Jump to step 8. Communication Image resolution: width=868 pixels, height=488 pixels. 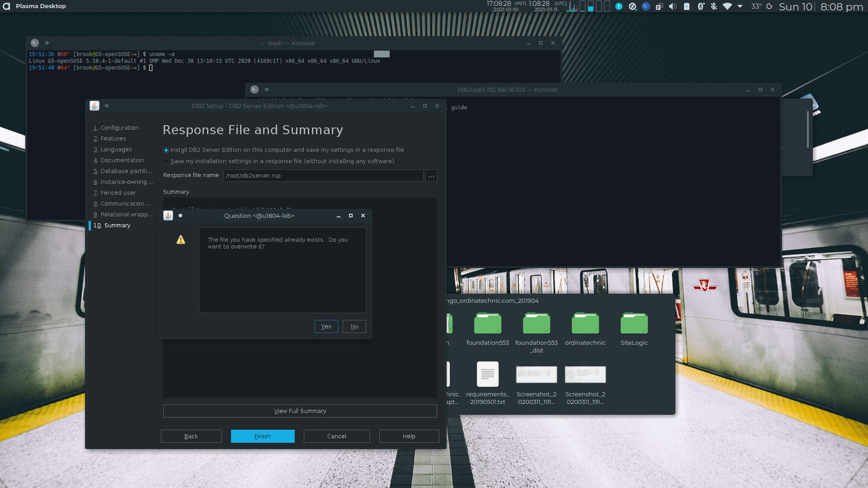(122, 204)
